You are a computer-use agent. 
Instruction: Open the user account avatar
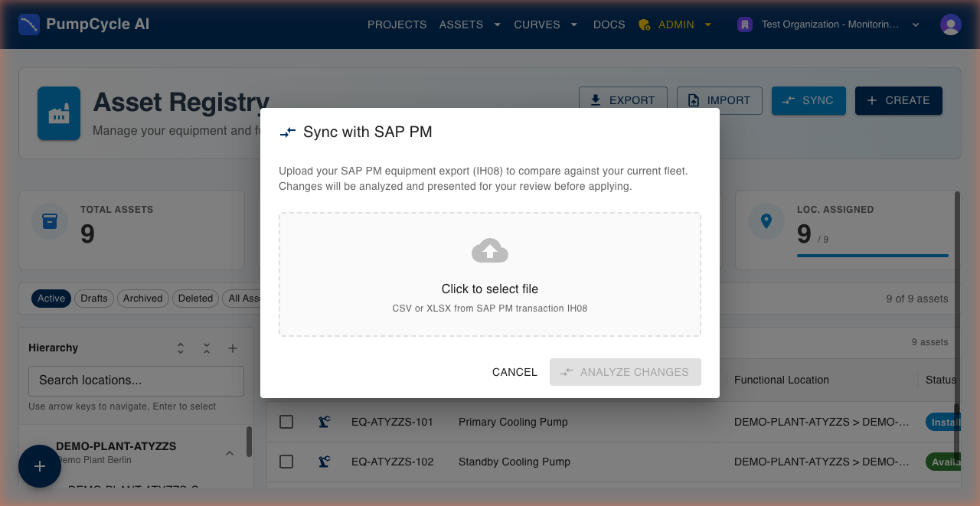pos(950,24)
